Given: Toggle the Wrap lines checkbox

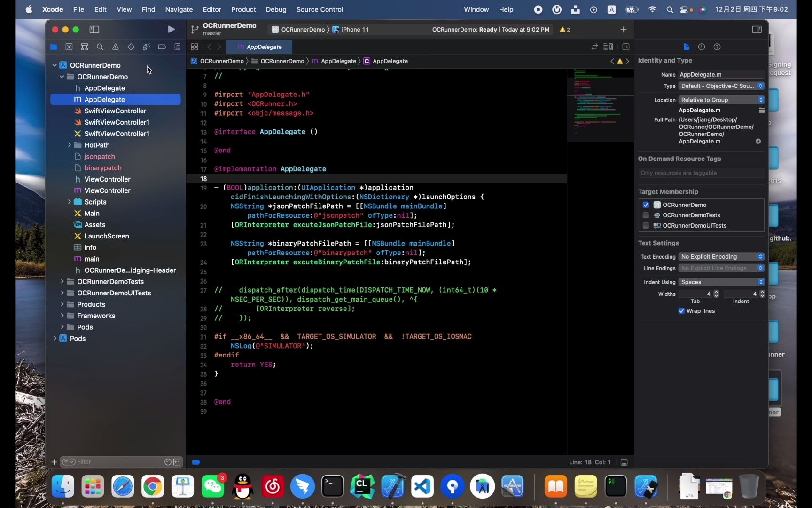Looking at the screenshot, I should (681, 311).
